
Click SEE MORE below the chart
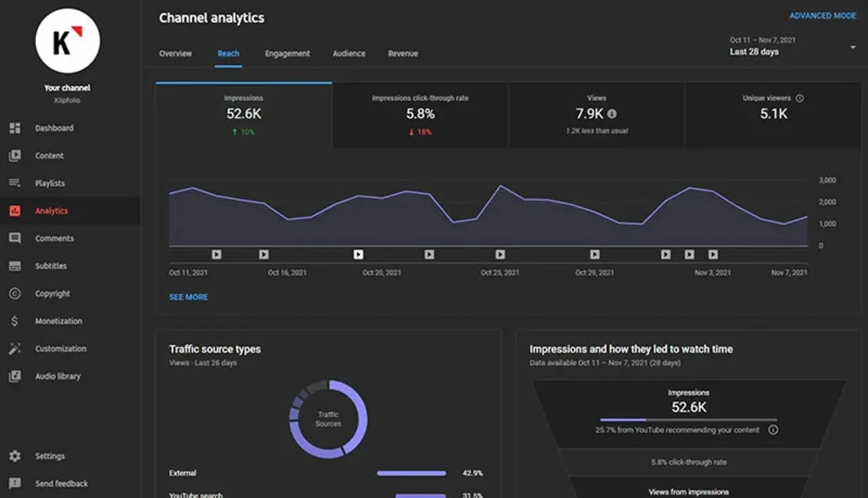coord(189,297)
